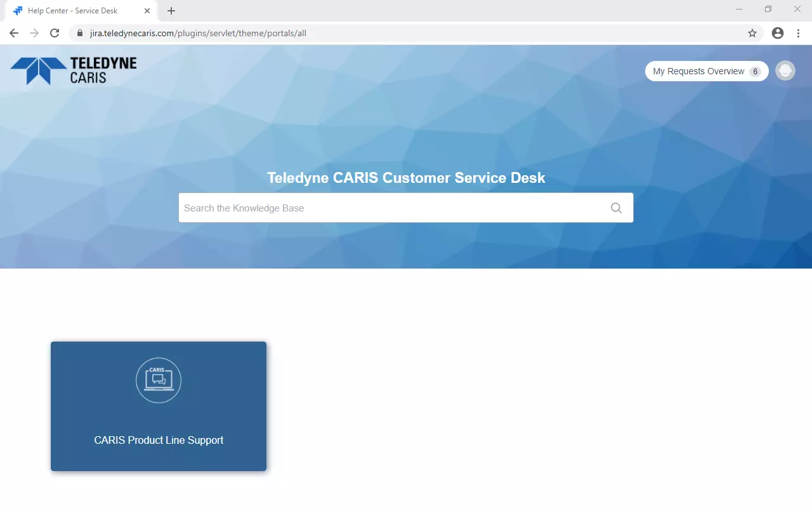Open the Chrome profile icon
The height and width of the screenshot is (506, 812).
pyautogui.click(x=778, y=32)
